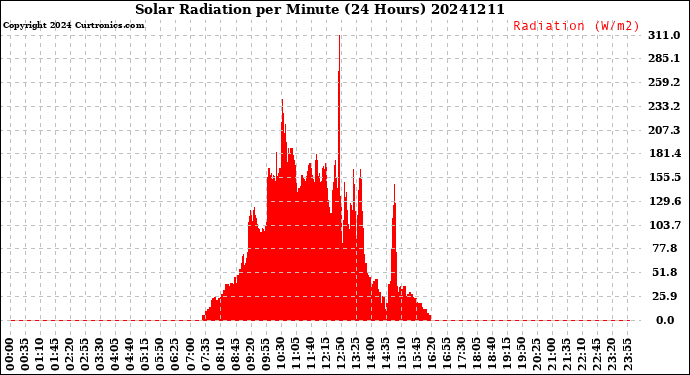
Task: Click the x-axis time label 18:05
Action: tap(476, 355)
